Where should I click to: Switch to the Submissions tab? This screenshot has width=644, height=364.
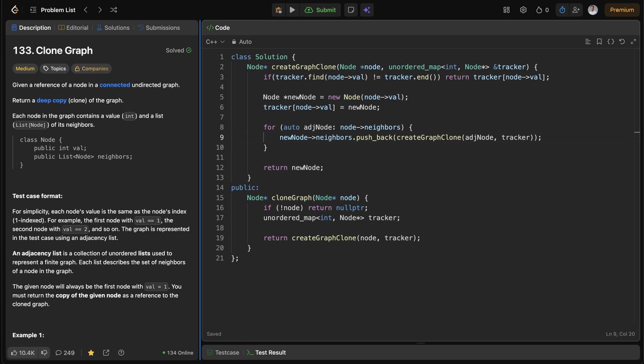(159, 27)
